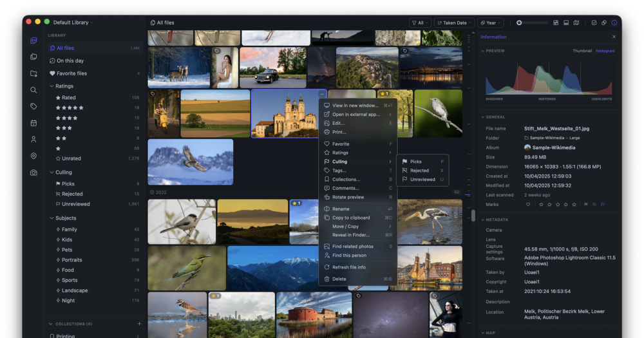Toggle the selection mode checkbox icon in the toolbar
This screenshot has height=338, width=644.
(594, 23)
